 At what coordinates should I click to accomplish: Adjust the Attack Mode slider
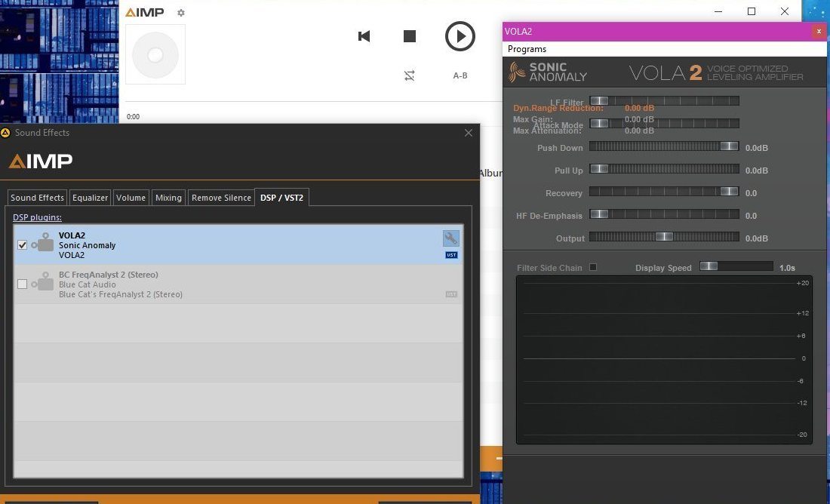tap(664, 123)
